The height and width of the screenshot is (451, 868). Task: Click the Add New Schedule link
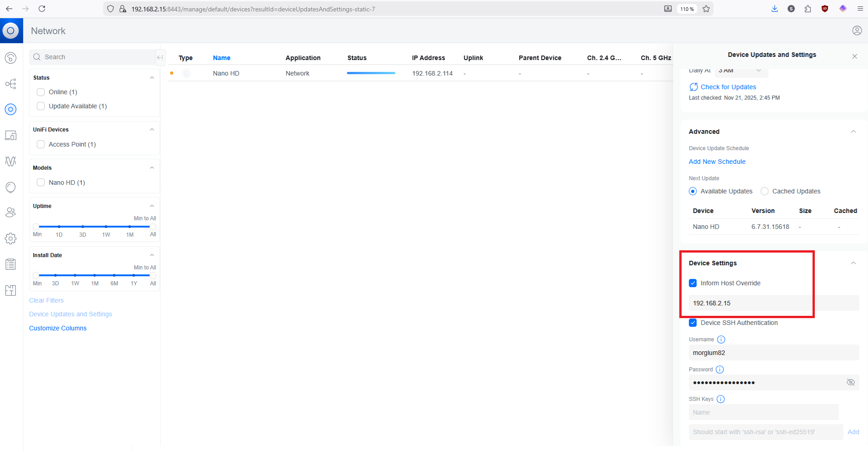click(x=717, y=162)
